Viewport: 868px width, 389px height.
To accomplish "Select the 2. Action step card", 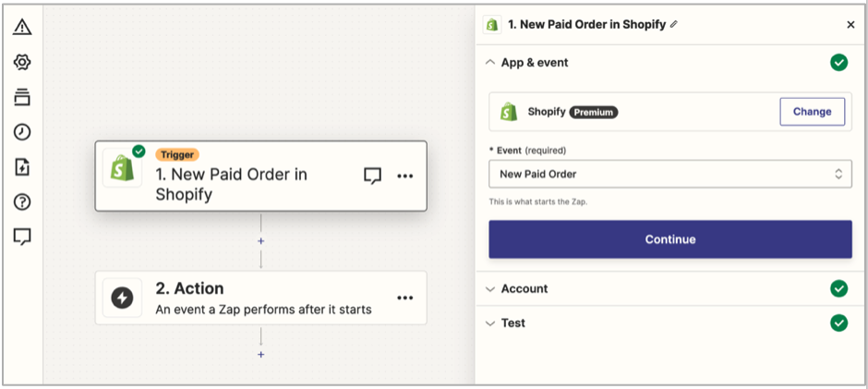I will click(260, 298).
